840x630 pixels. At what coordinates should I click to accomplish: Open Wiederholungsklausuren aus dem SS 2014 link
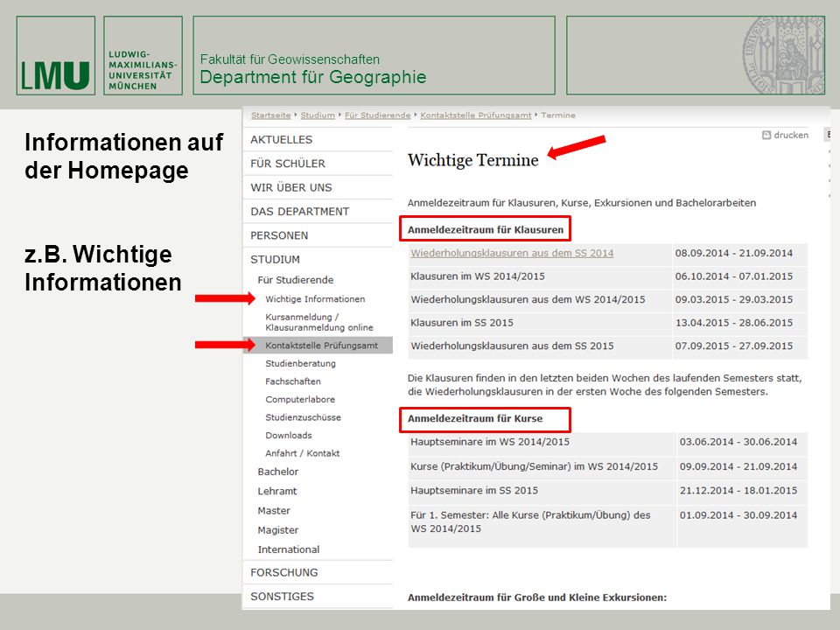point(512,253)
